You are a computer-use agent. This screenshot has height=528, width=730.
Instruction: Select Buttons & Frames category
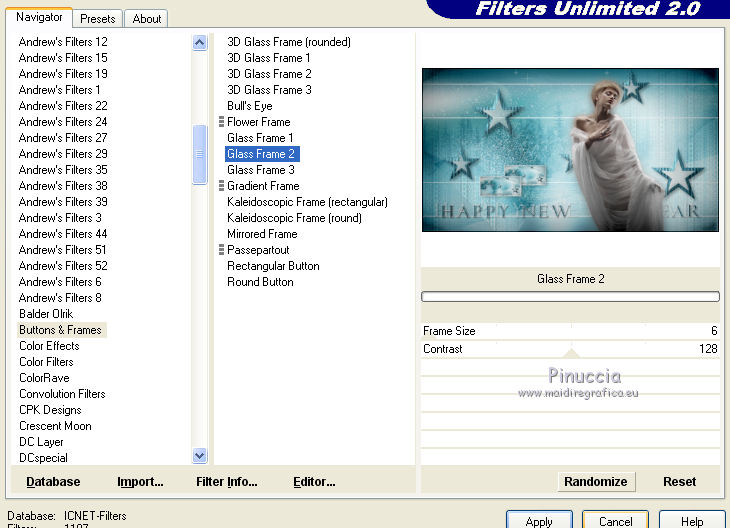click(x=61, y=330)
